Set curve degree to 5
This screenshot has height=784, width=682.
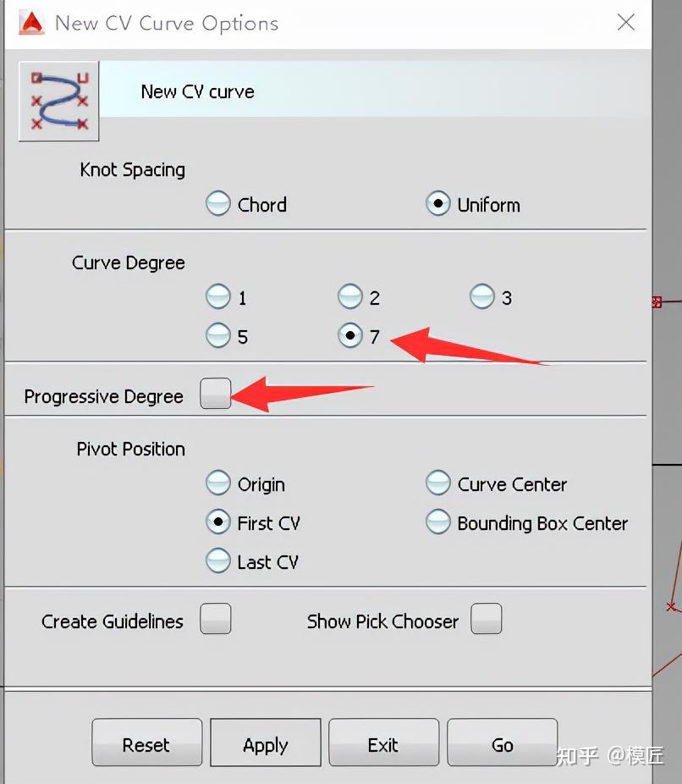pos(218,336)
